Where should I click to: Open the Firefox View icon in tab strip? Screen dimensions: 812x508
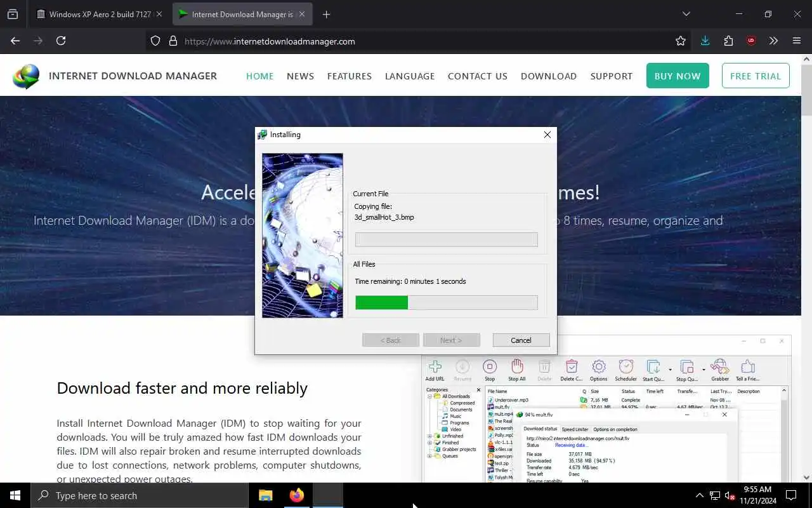13,14
